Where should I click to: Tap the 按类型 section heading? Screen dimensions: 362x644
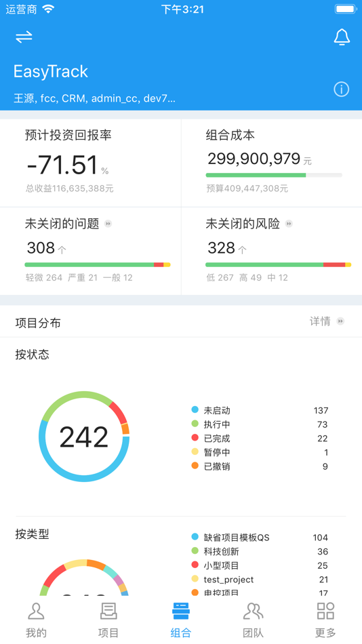click(x=32, y=534)
